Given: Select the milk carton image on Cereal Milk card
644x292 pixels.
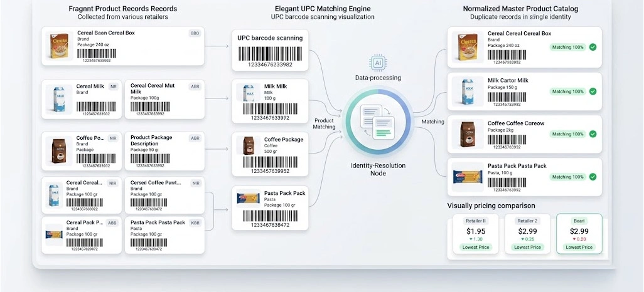Looking at the screenshot, I should (59, 99).
